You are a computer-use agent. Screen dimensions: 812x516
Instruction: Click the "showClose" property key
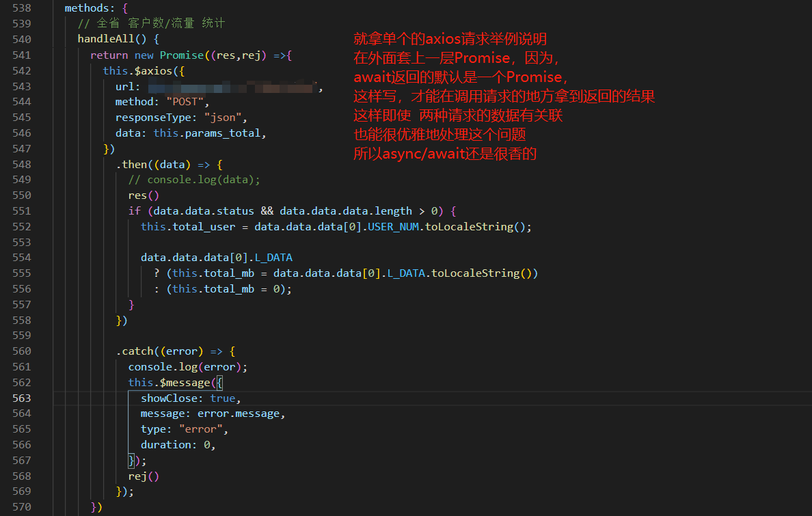(169, 398)
